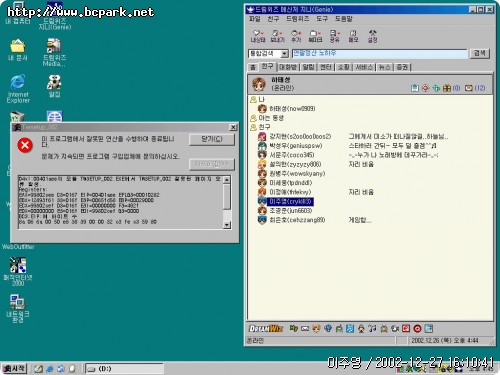This screenshot has width=500, height=375.
Task: Open the 설정 settings toolbar icon
Action: pyautogui.click(x=372, y=36)
